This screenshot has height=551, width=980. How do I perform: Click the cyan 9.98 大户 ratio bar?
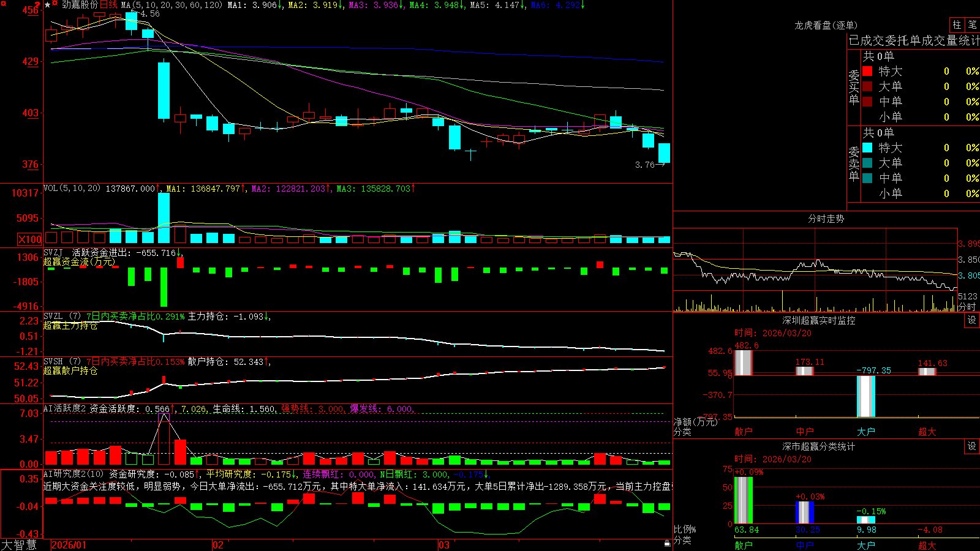click(x=865, y=520)
